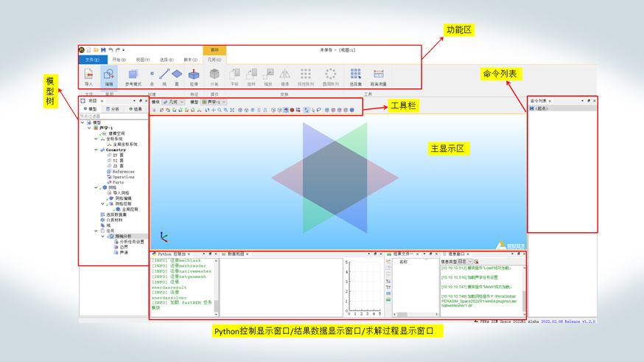
Task: Click the 导入 (Import) ribbon icon
Action: pyautogui.click(x=88, y=75)
